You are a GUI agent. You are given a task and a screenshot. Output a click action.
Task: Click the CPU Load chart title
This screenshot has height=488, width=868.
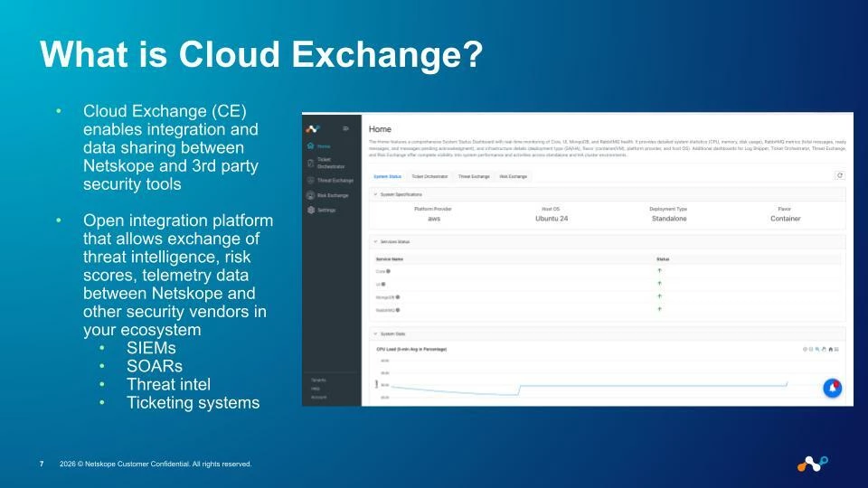pos(411,349)
